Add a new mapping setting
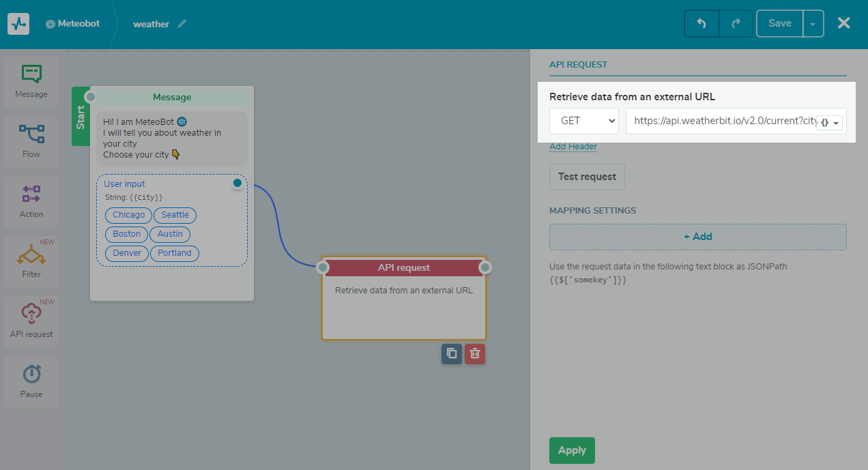The width and height of the screenshot is (868, 470). coord(697,237)
